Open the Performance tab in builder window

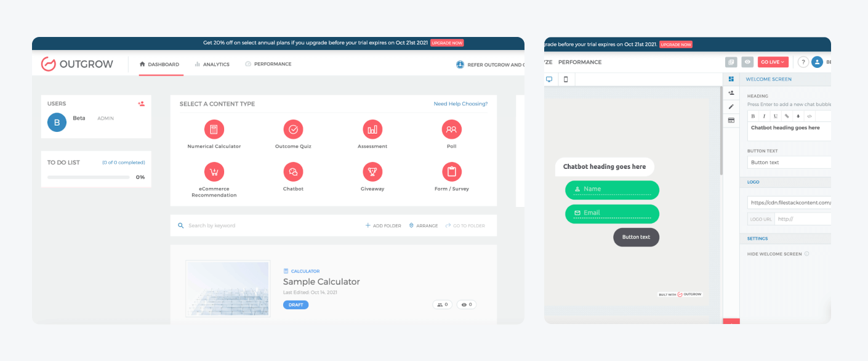coord(580,62)
